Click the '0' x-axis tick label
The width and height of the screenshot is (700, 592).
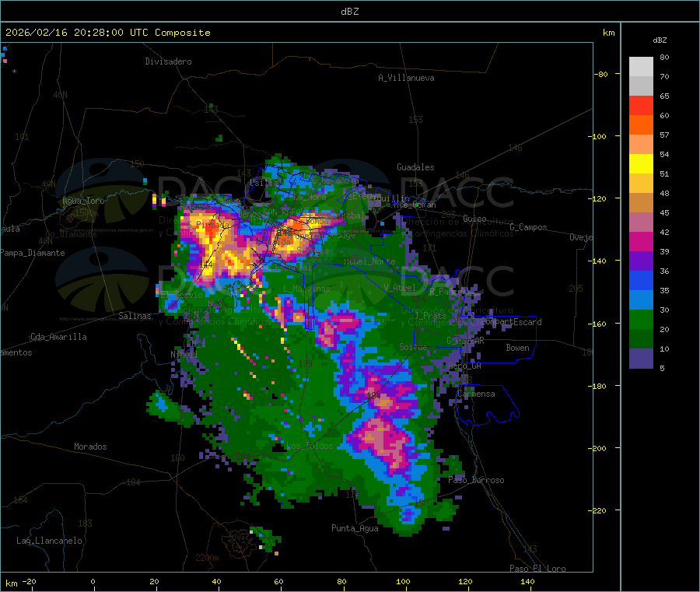tap(93, 581)
